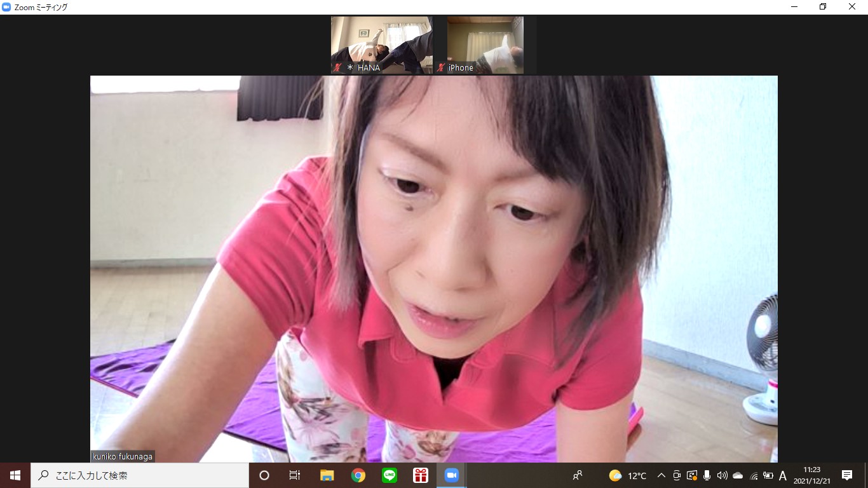
Task: Open the red gift box taskbar app
Action: pyautogui.click(x=420, y=475)
